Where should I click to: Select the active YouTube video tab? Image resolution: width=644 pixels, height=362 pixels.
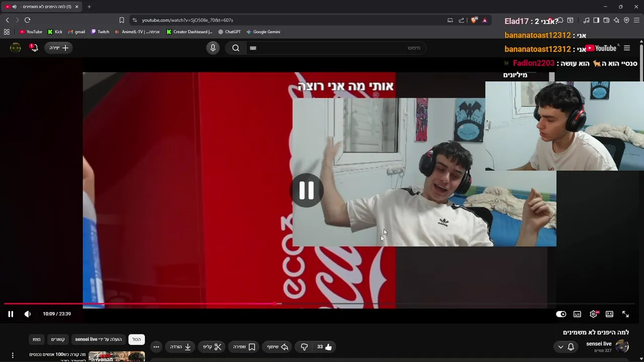coord(42,7)
